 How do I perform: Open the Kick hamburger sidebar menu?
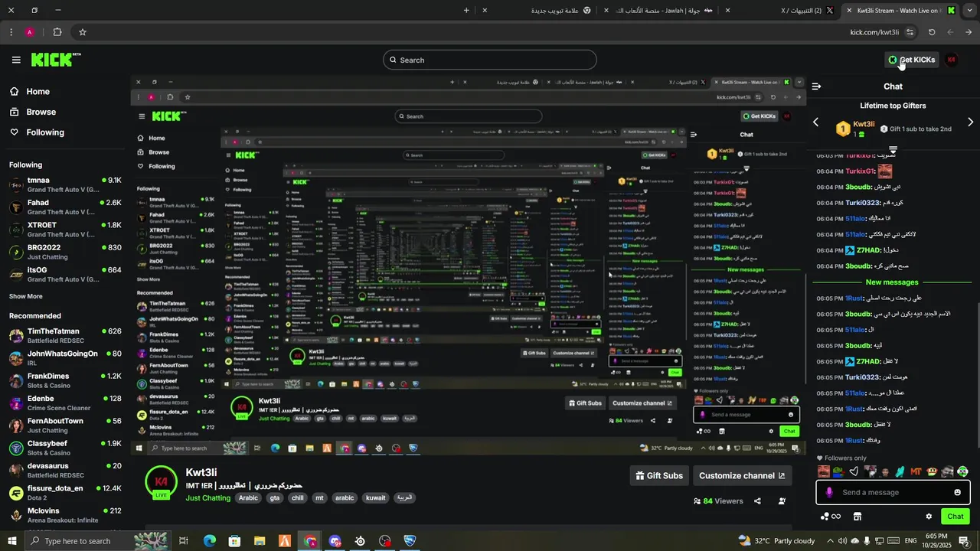[16, 60]
